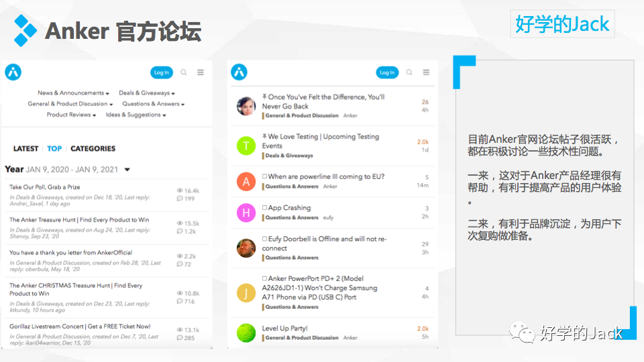Click the red A user avatar
Viewport: 644px width, 362px height.
pos(246,182)
